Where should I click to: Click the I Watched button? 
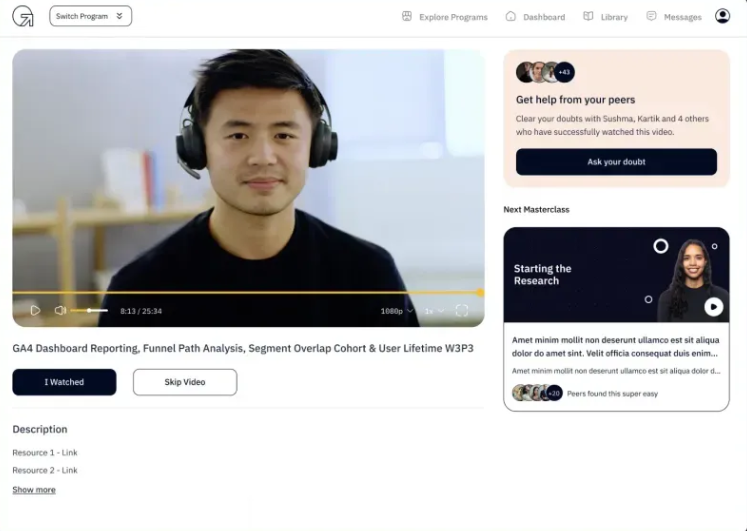pyautogui.click(x=64, y=382)
